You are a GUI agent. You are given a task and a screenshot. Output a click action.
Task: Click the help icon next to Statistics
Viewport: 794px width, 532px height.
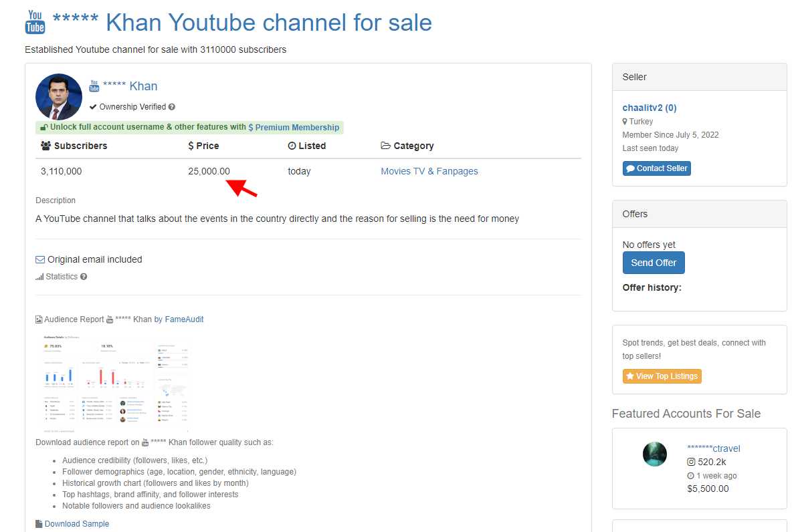(x=84, y=277)
